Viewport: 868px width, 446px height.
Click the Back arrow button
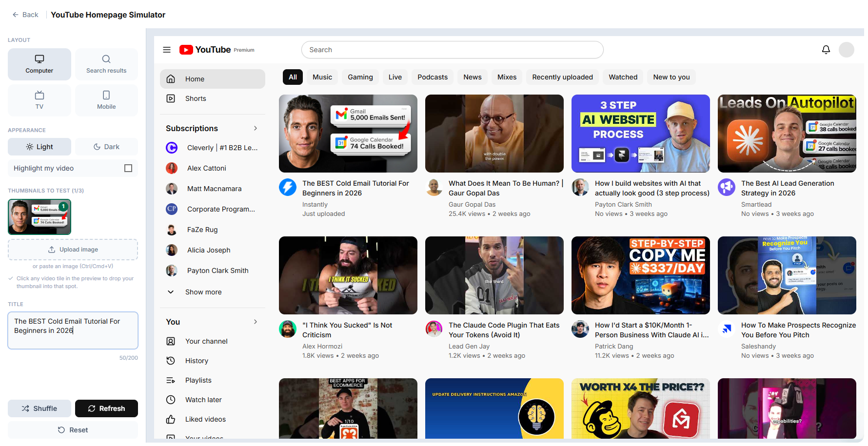point(25,15)
